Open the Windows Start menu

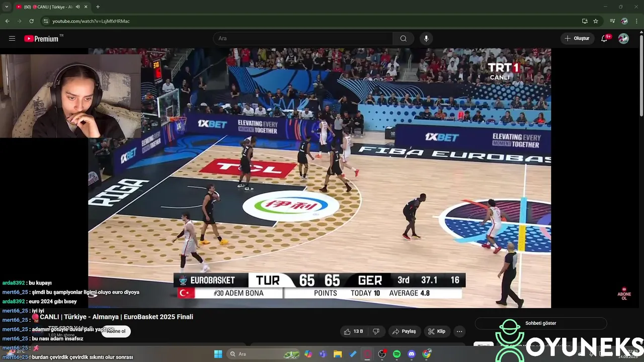click(x=218, y=354)
